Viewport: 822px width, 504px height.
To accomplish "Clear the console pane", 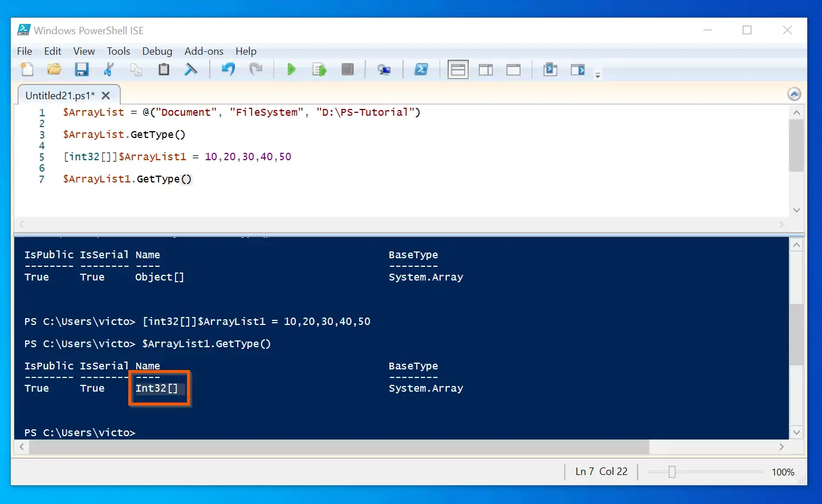I will pos(191,70).
